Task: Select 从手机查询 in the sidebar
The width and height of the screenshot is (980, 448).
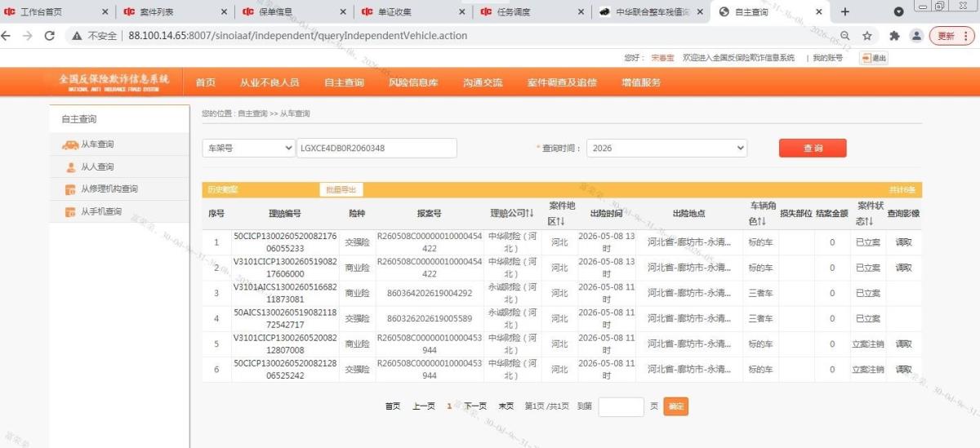Action: [x=100, y=212]
